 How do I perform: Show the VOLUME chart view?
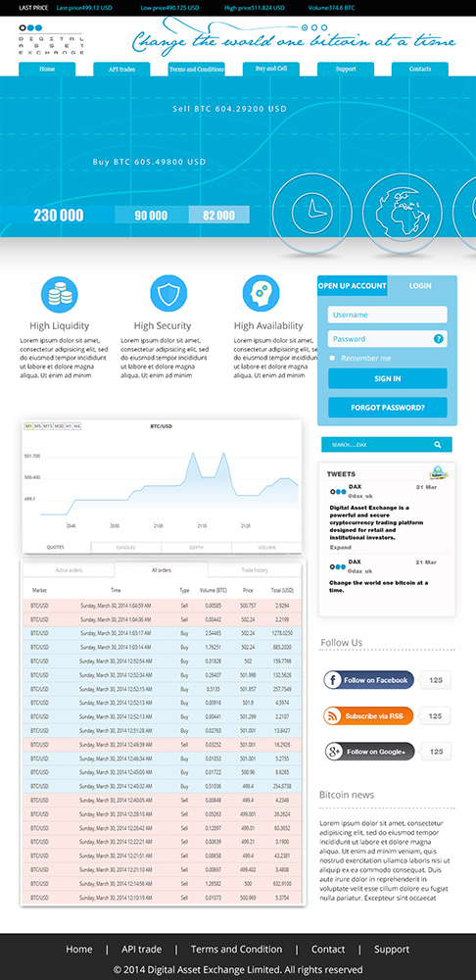(x=266, y=548)
